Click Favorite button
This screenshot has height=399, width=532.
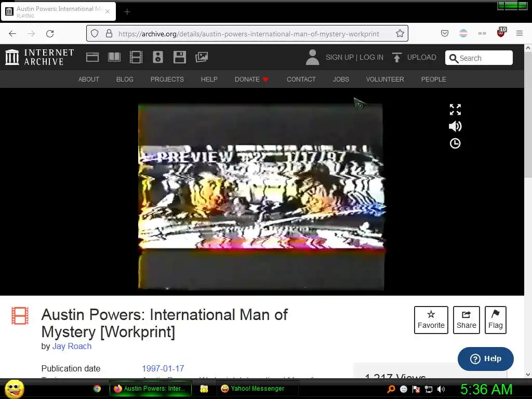click(431, 320)
